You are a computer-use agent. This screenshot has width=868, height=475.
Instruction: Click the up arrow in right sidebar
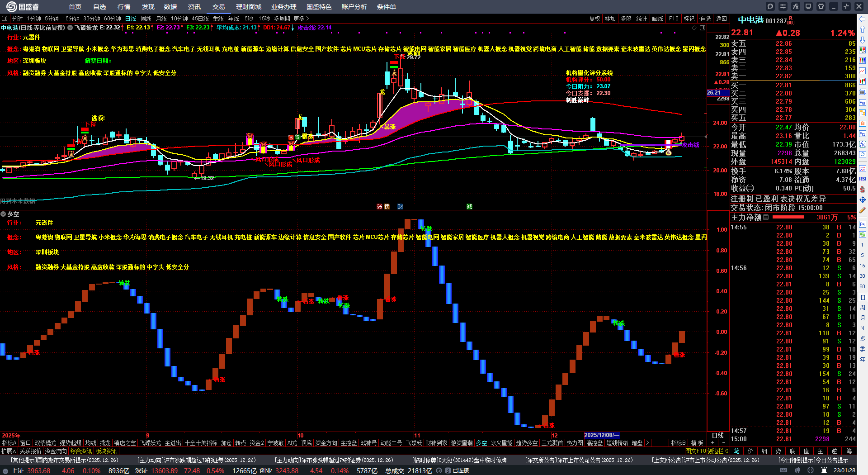(x=863, y=29)
